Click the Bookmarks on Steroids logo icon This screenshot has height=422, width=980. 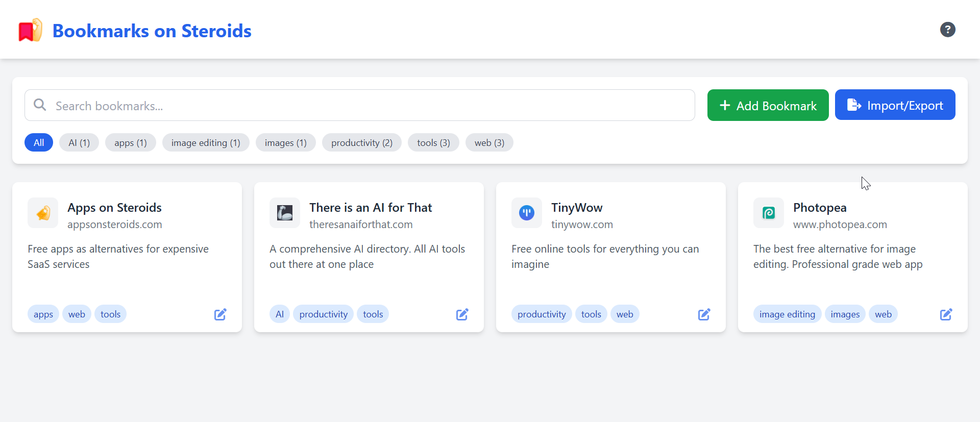coord(30,30)
